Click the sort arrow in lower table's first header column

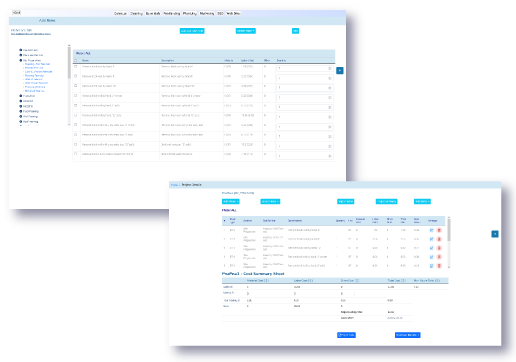(224, 221)
